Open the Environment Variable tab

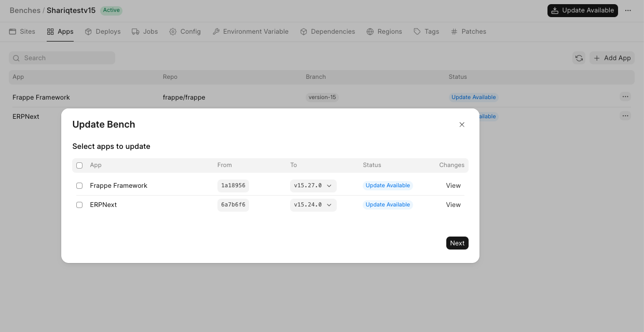point(251,32)
